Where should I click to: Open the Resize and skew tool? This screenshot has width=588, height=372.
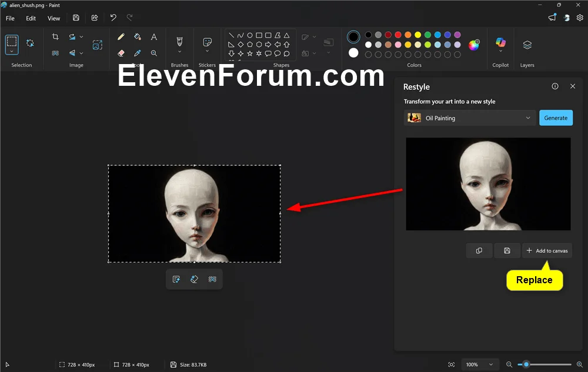point(72,36)
